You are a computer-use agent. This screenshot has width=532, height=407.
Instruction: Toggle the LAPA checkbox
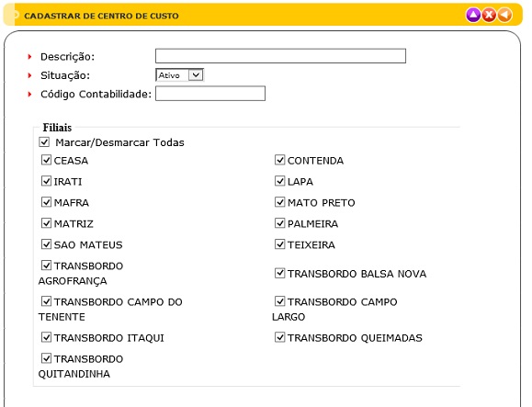coord(280,181)
